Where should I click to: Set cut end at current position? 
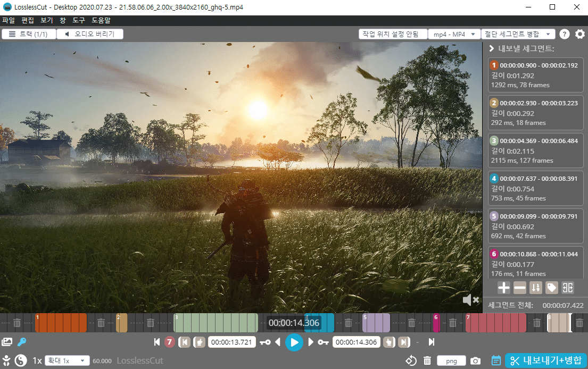coord(389,342)
